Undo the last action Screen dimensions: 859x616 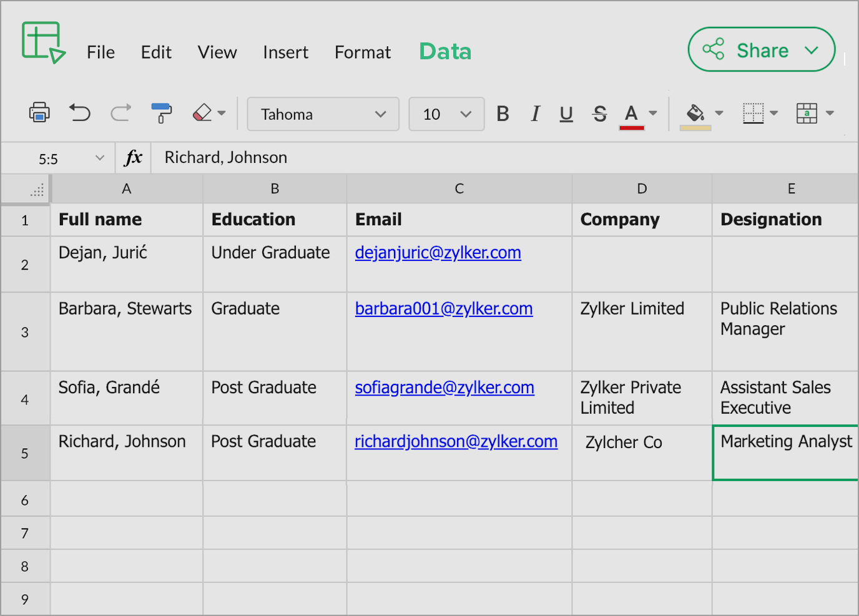[x=80, y=113]
